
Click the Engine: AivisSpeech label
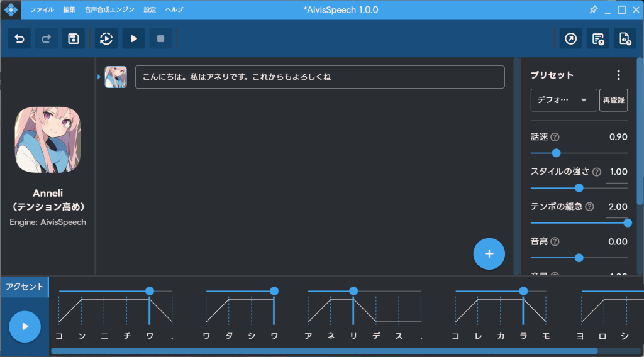[48, 222]
